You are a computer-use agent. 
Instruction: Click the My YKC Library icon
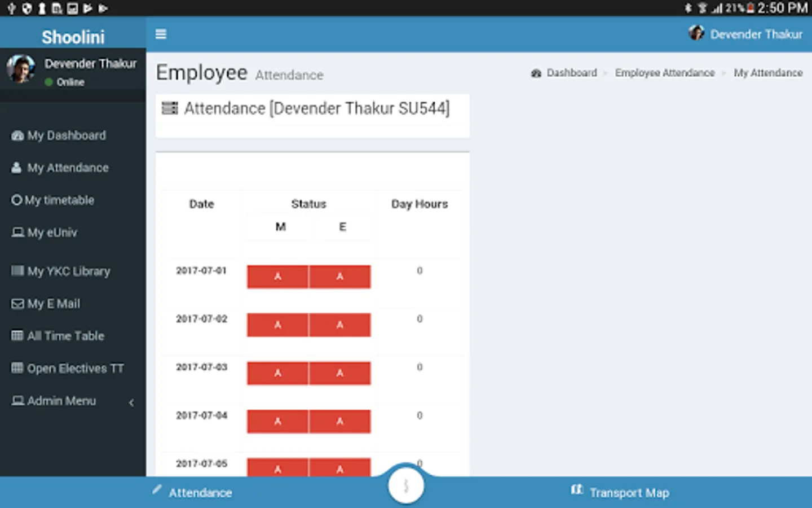(x=17, y=271)
